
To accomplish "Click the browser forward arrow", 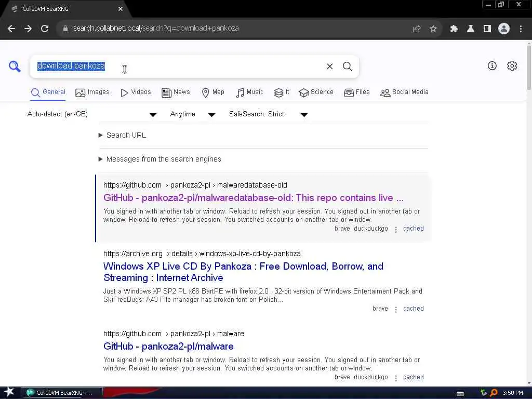I will pos(28,29).
